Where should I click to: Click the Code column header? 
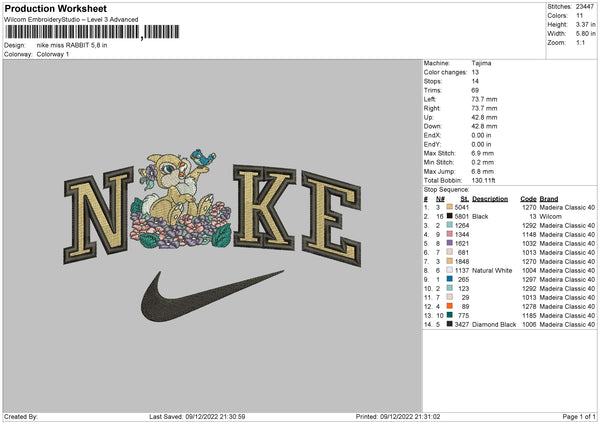coord(528,199)
